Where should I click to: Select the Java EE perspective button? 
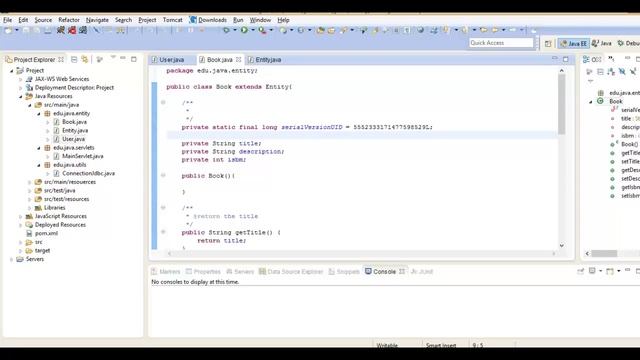574,43
